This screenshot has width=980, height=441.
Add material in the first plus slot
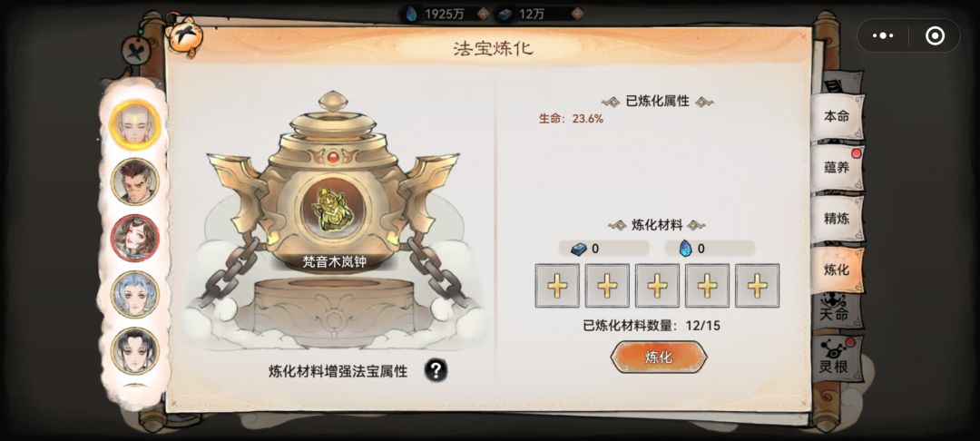(x=557, y=286)
